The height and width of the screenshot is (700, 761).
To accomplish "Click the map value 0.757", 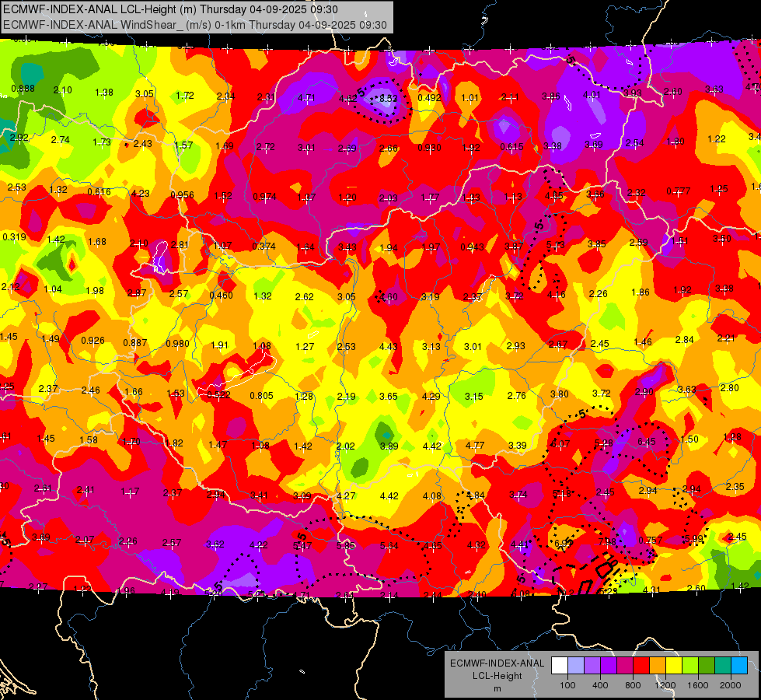I will pyautogui.click(x=651, y=541).
